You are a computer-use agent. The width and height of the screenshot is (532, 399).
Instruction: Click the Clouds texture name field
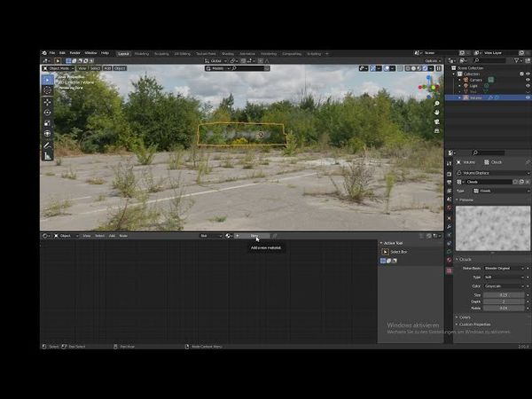coord(489,182)
